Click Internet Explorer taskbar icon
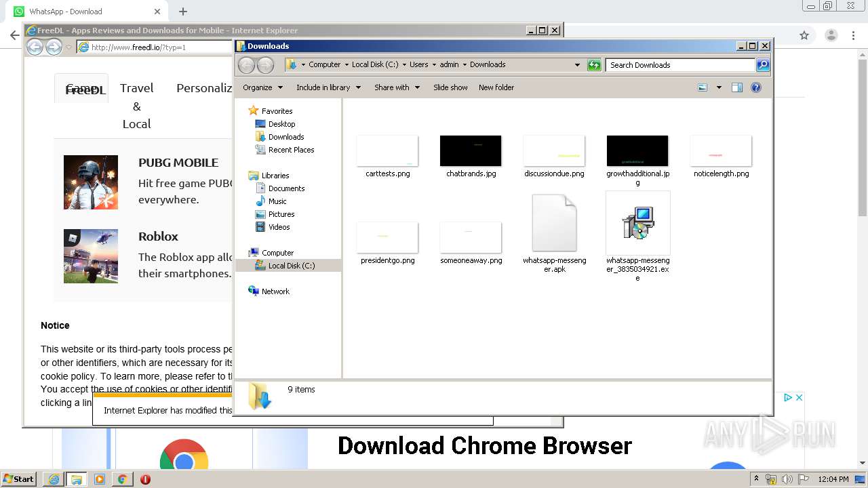Viewport: 868px width, 488px height. click(x=54, y=479)
